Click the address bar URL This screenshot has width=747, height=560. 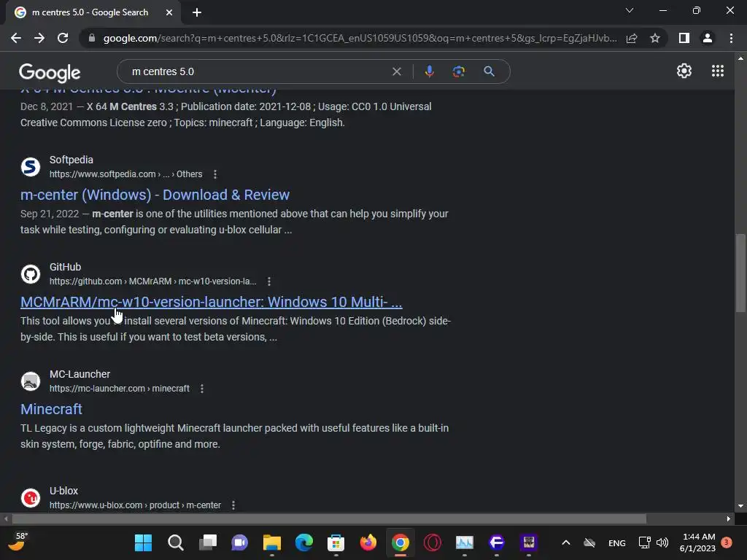[360, 38]
